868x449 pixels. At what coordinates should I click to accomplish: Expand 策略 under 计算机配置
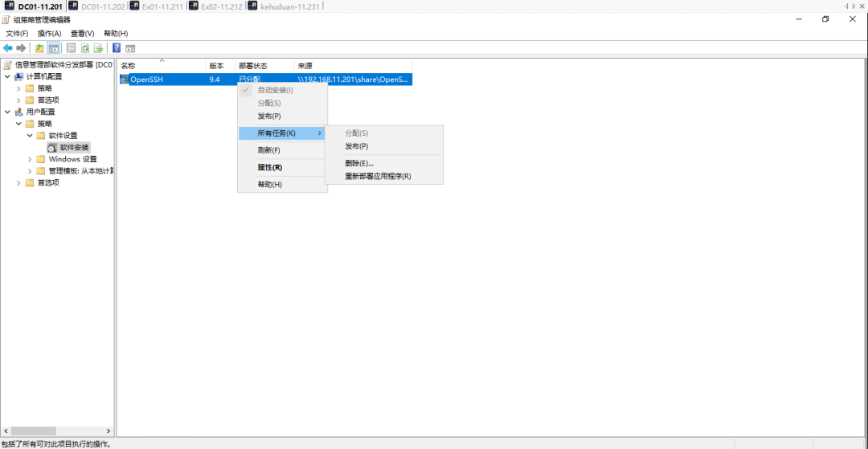coord(18,88)
